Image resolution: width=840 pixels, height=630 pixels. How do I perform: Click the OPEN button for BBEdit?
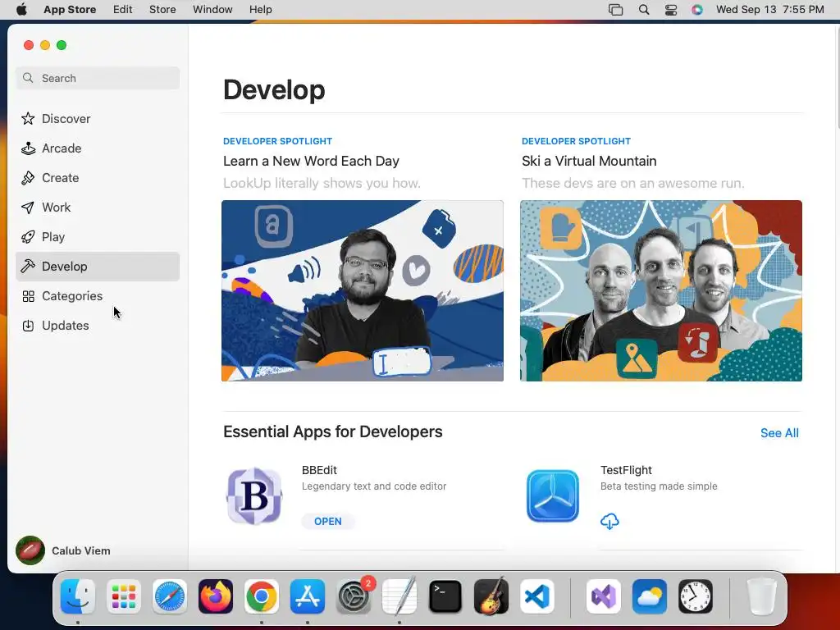coord(328,521)
